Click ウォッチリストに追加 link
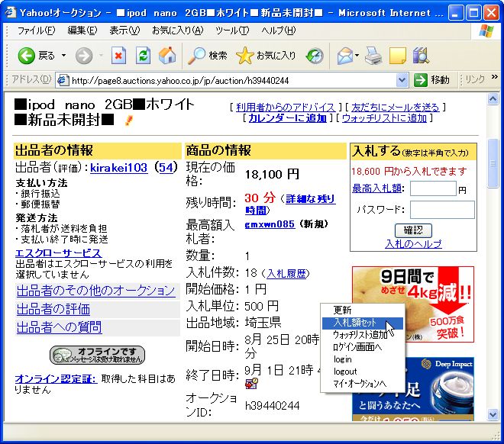 pos(384,118)
